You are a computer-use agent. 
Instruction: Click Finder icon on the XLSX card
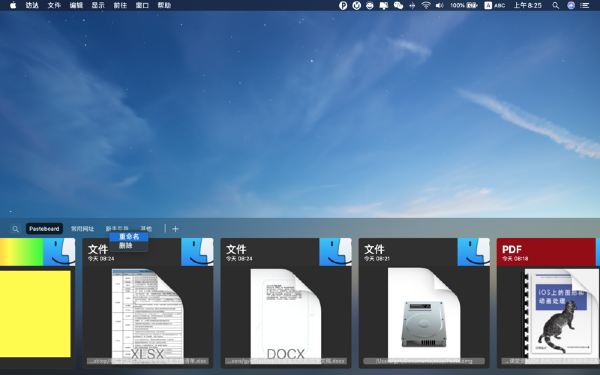point(197,252)
